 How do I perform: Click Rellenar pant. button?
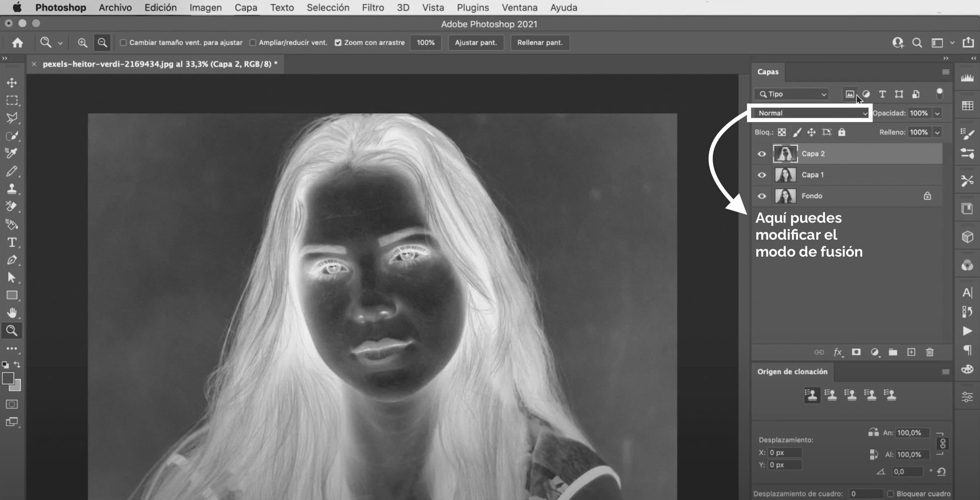[x=540, y=42]
